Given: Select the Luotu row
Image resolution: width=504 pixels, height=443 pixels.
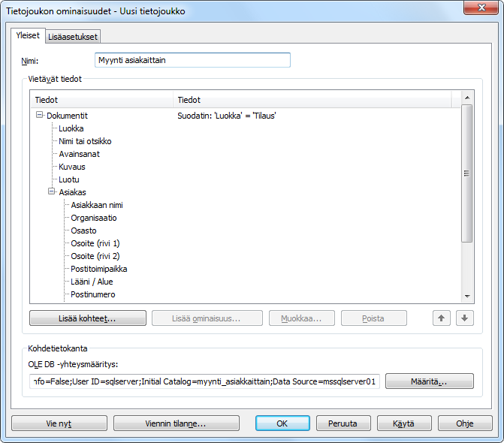Looking at the screenshot, I should click(x=69, y=179).
